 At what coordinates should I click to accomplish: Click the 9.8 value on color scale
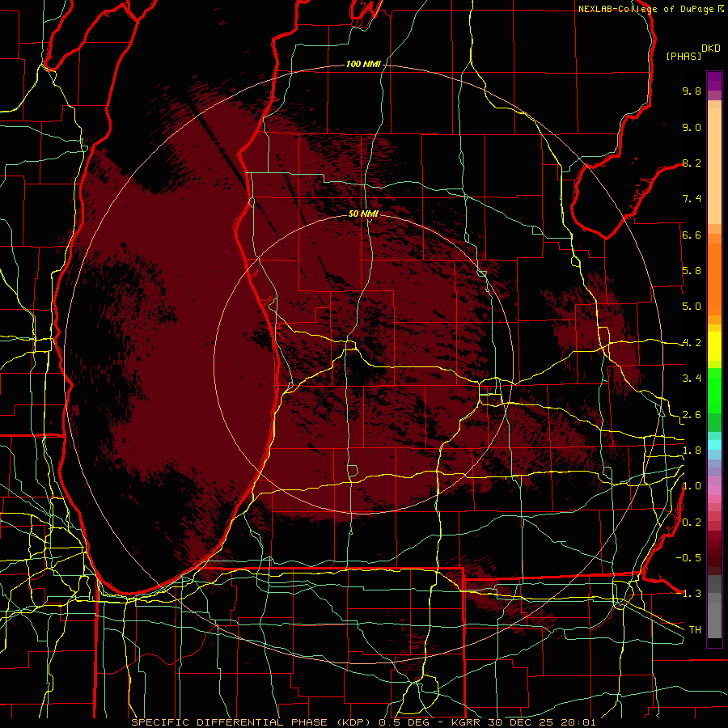(692, 91)
